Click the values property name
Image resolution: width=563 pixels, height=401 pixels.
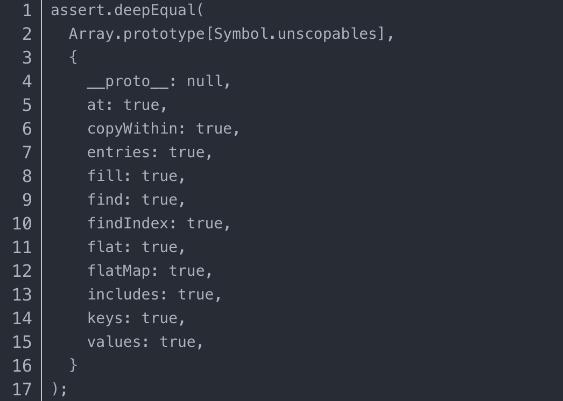pyautogui.click(x=114, y=342)
